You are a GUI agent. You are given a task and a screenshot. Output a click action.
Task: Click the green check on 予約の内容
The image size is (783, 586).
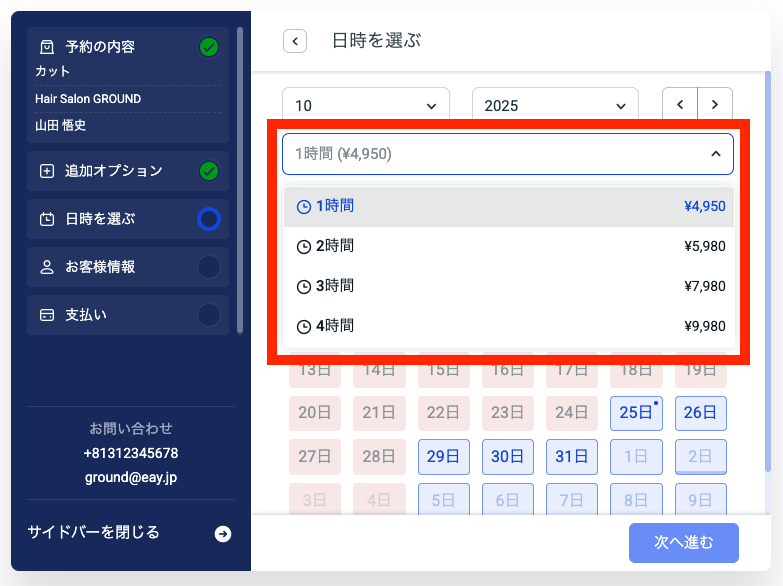click(x=209, y=47)
